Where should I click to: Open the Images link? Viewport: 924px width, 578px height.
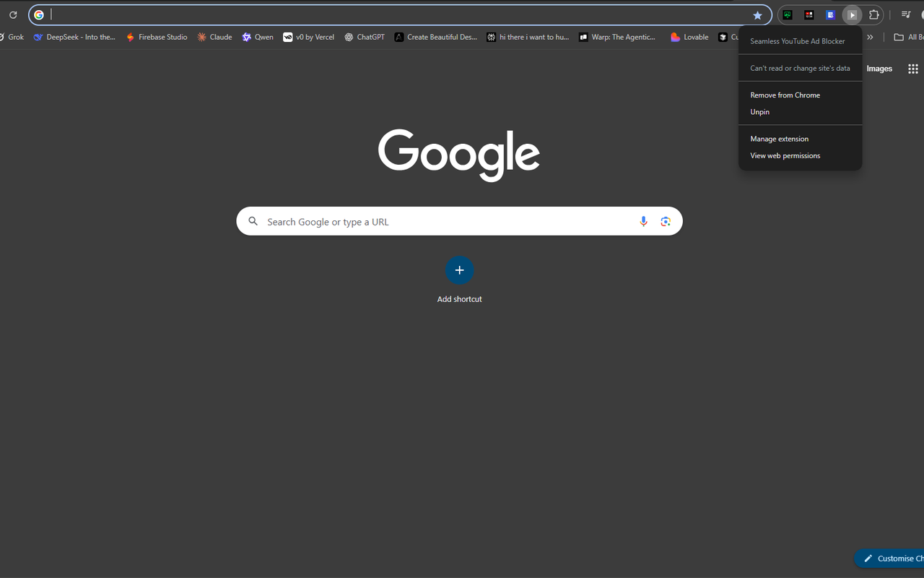pos(879,69)
